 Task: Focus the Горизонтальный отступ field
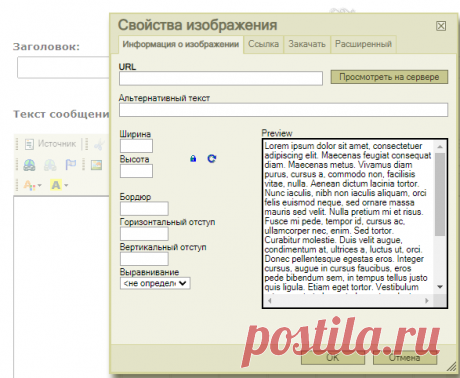coord(144,234)
